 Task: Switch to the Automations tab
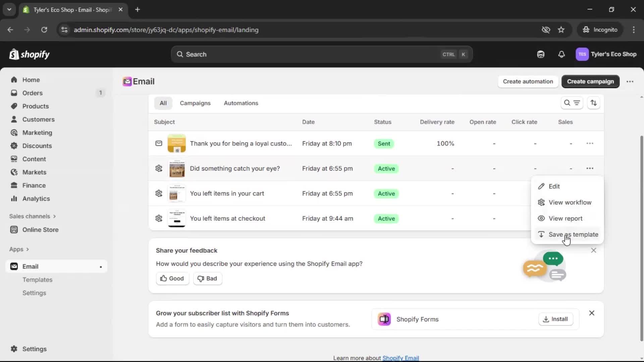pos(241,103)
